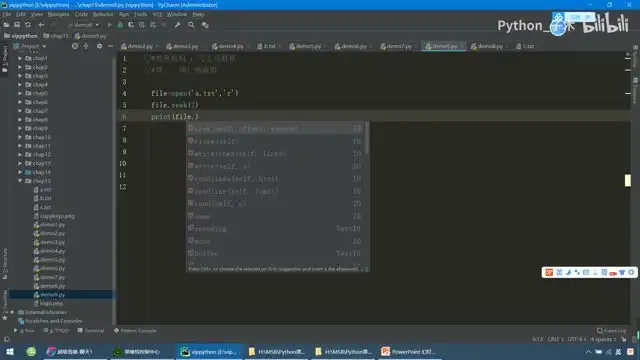640x360 pixels.
Task: Open the Python Console tool window
Action: 135,331
